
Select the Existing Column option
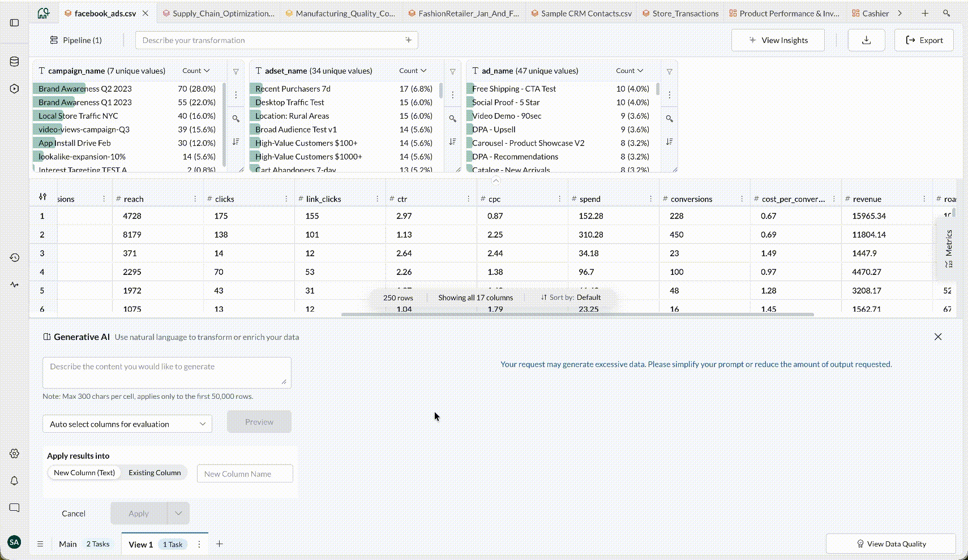[155, 473]
